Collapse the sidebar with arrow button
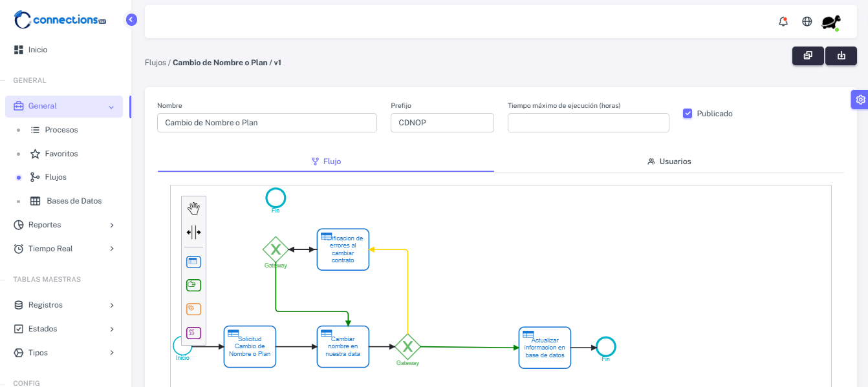This screenshot has width=868, height=387. point(131,19)
